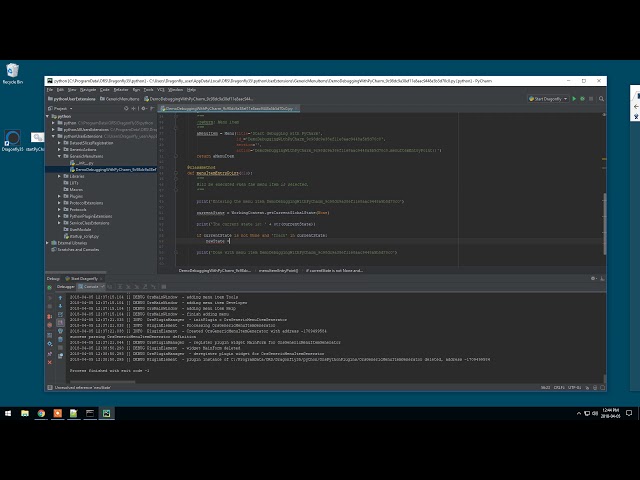The height and width of the screenshot is (480, 640).
Task: Select the DemoDebuggingWithPyCharm editor tab
Action: (x=229, y=109)
